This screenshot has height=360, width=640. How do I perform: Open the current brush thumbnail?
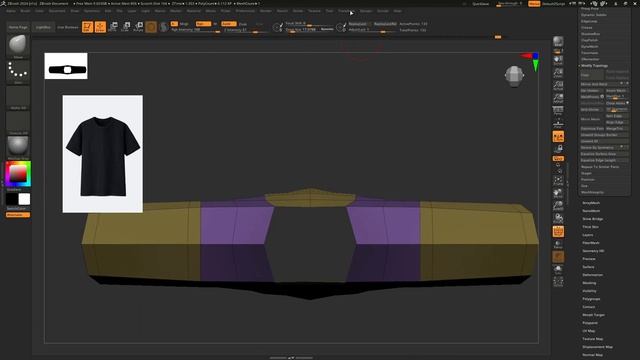pos(18,46)
